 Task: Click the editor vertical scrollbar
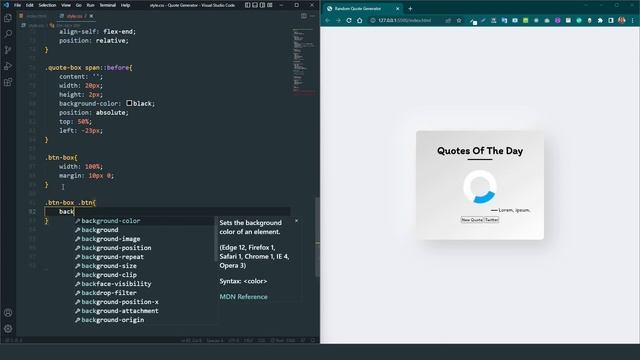tap(317, 237)
